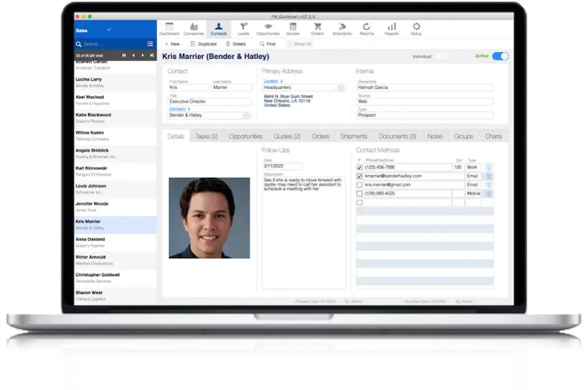This screenshot has width=588, height=390.
Task: Select the Opportunities toolbar icon
Action: point(268,28)
